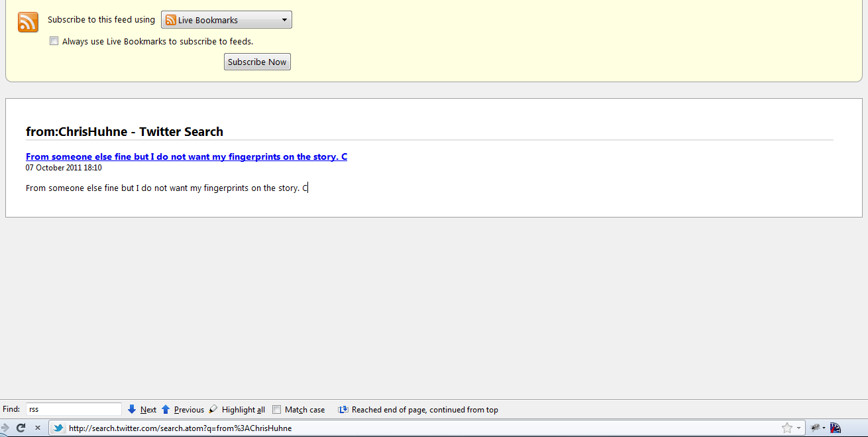Click the orange RSS feed icon
The height and width of the screenshot is (437, 868).
(28, 22)
